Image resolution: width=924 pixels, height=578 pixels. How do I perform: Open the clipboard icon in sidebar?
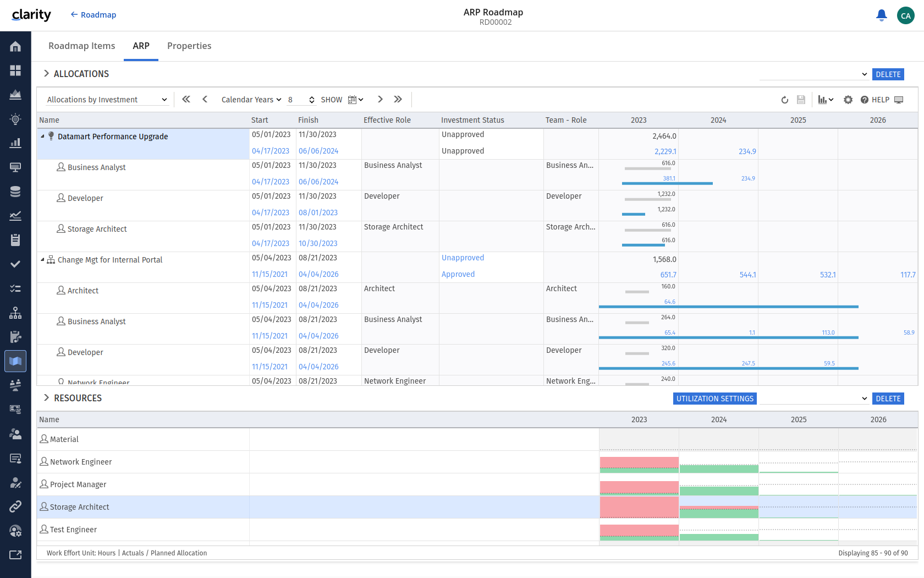(15, 240)
